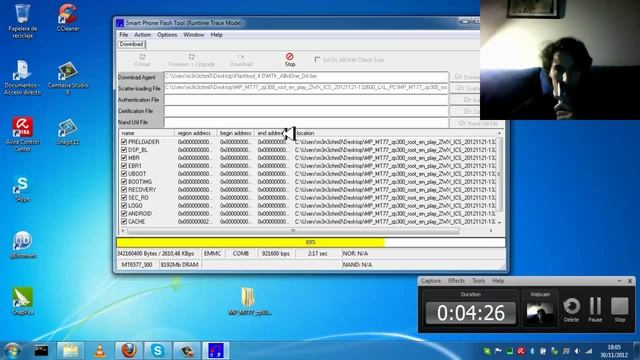The height and width of the screenshot is (360, 640).
Task: Open the Snagit editor desktop shortcut
Action: tap(22, 301)
